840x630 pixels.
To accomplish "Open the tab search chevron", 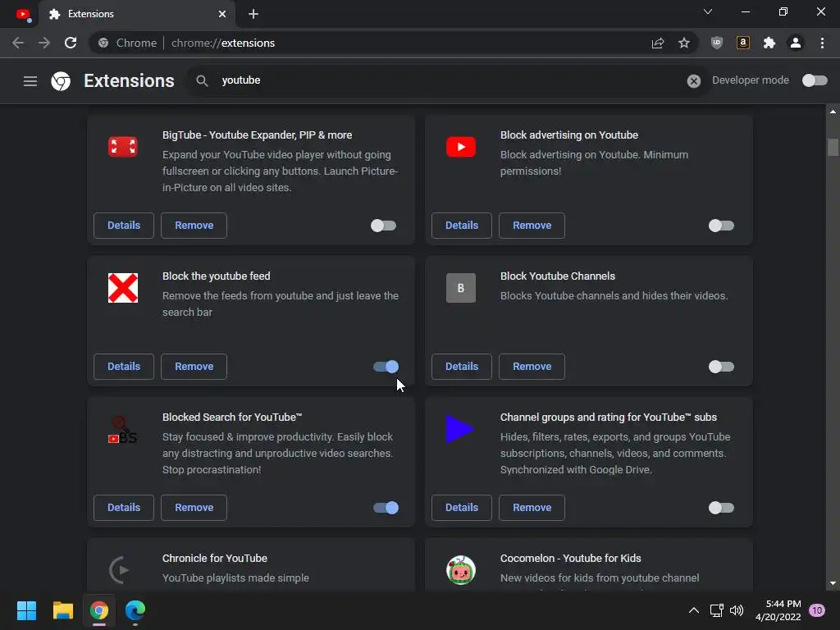I will tap(708, 11).
